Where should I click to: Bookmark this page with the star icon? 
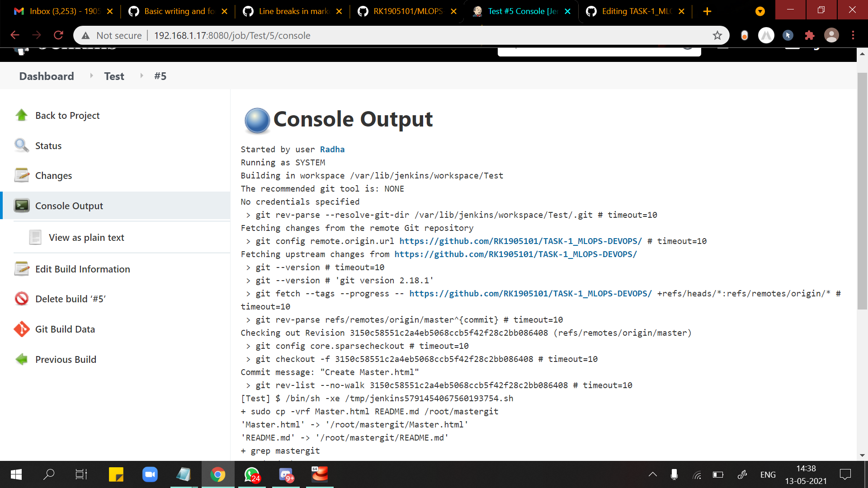[717, 35]
